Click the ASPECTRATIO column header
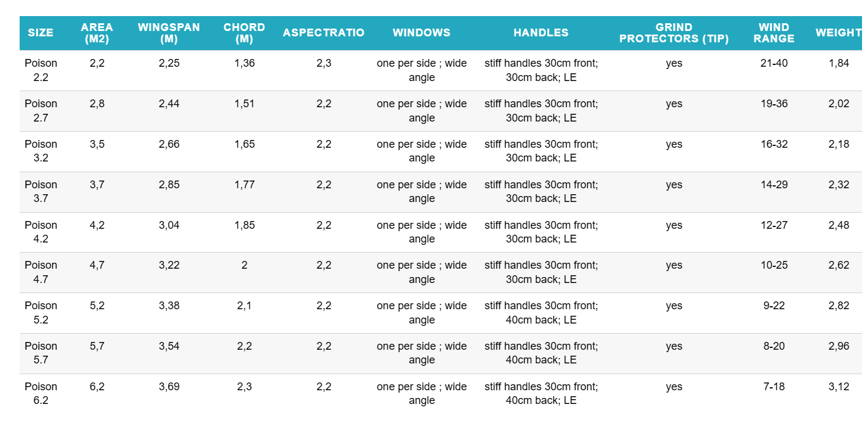This screenshot has height=423, width=868. point(323,33)
